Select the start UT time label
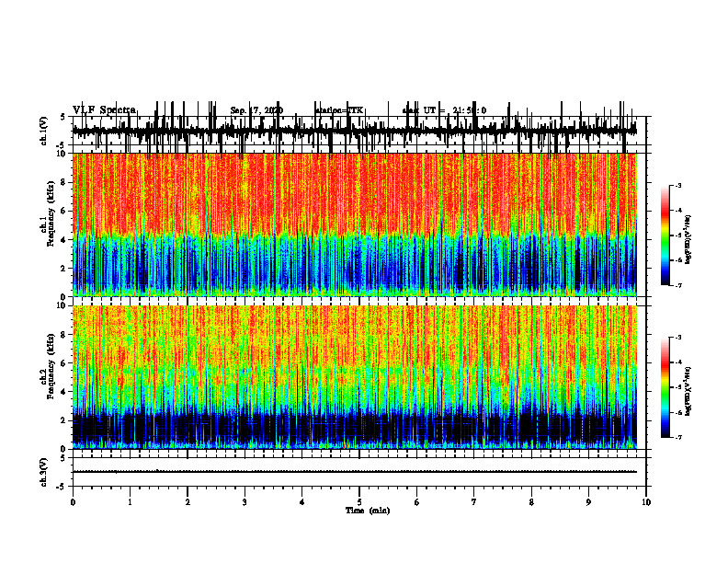Image resolution: width=728 pixels, height=563 pixels. (444, 110)
